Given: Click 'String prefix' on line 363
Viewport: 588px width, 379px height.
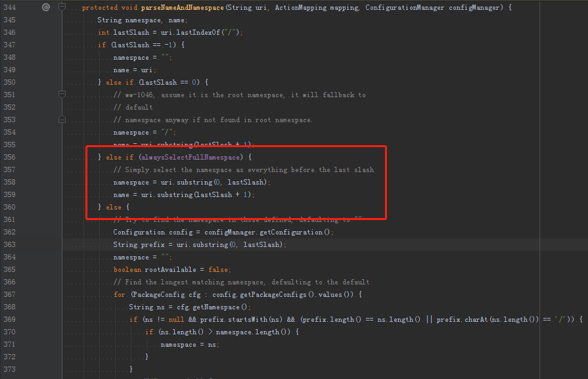Looking at the screenshot, I should tap(139, 245).
